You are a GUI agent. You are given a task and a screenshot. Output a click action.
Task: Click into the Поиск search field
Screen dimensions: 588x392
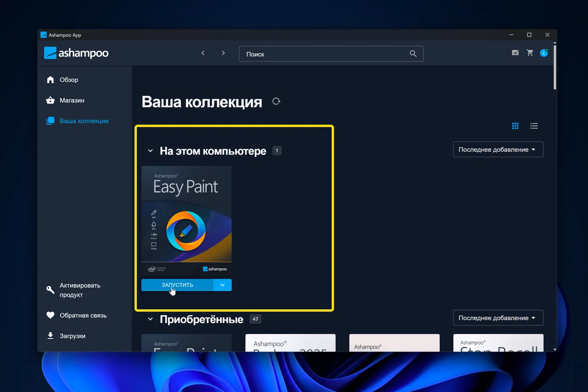[331, 54]
